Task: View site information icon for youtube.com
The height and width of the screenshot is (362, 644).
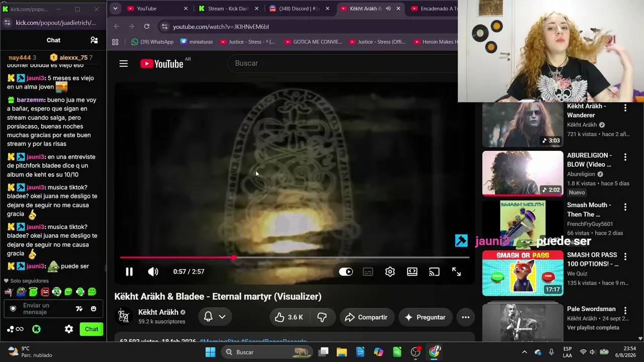Action: point(164,27)
